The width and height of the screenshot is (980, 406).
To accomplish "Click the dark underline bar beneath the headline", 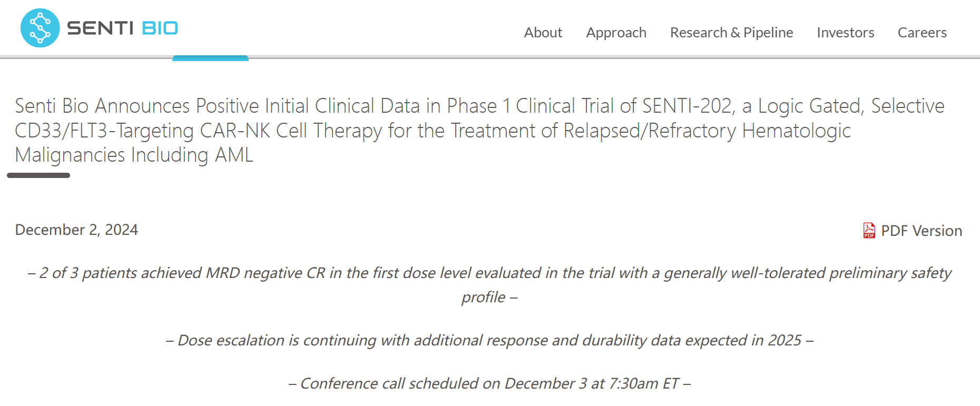I will tap(38, 175).
